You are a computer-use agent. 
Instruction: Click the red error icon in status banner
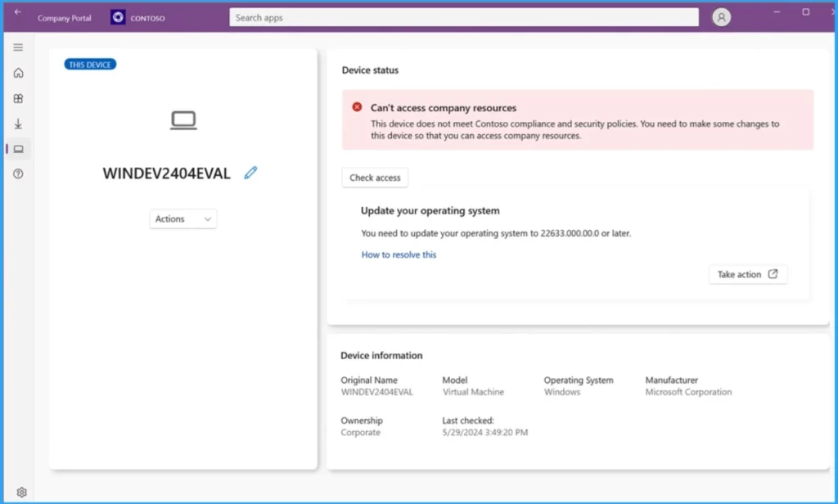pos(357,107)
